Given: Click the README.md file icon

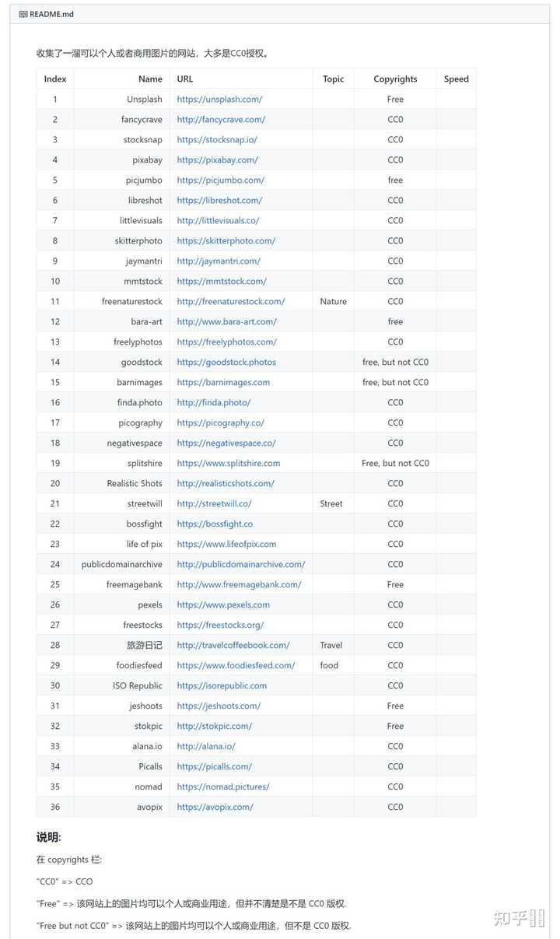Looking at the screenshot, I should pos(23,15).
